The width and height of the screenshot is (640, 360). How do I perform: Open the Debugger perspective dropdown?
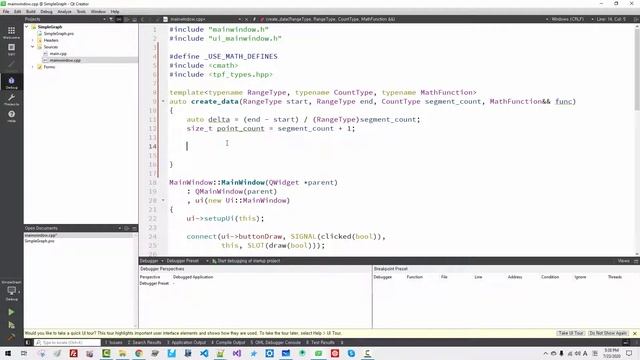(x=152, y=261)
